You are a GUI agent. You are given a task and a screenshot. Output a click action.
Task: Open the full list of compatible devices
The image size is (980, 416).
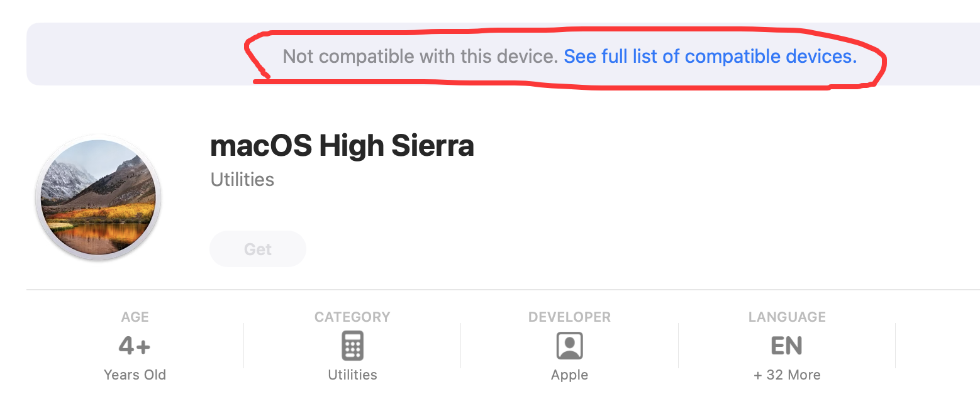click(710, 57)
